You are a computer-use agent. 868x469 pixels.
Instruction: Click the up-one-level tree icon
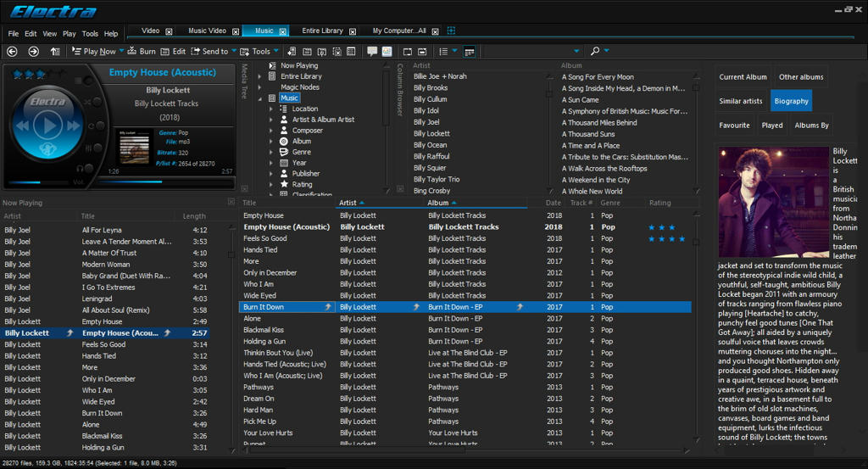[55, 52]
